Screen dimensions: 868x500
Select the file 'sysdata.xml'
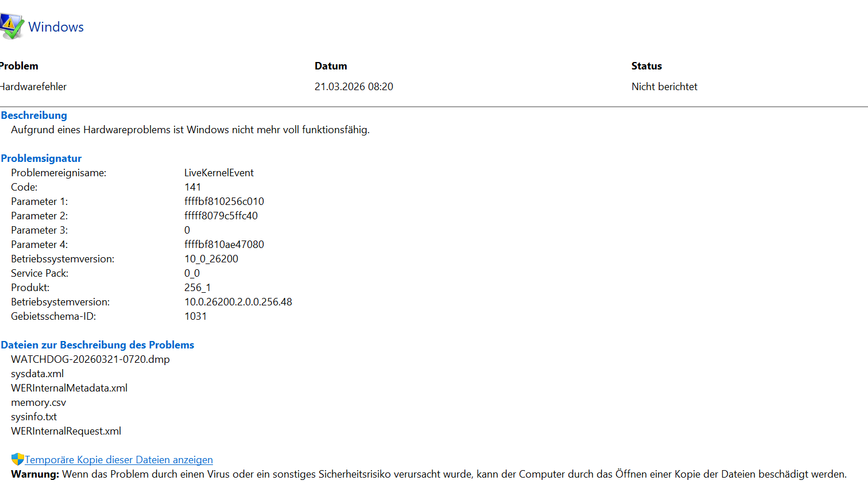point(37,374)
